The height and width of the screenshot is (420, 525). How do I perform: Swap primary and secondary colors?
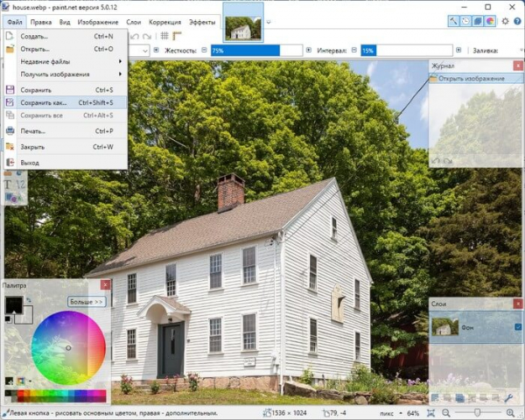coord(29,300)
